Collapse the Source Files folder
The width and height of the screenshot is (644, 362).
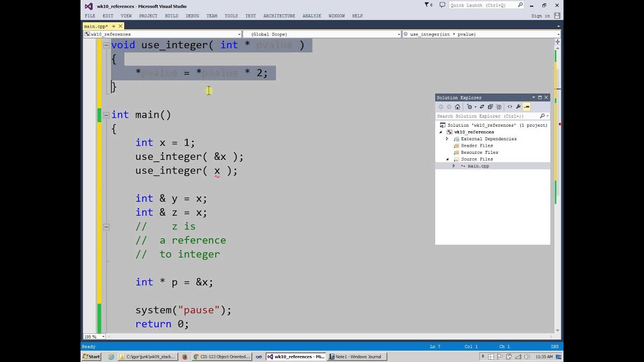pyautogui.click(x=447, y=159)
